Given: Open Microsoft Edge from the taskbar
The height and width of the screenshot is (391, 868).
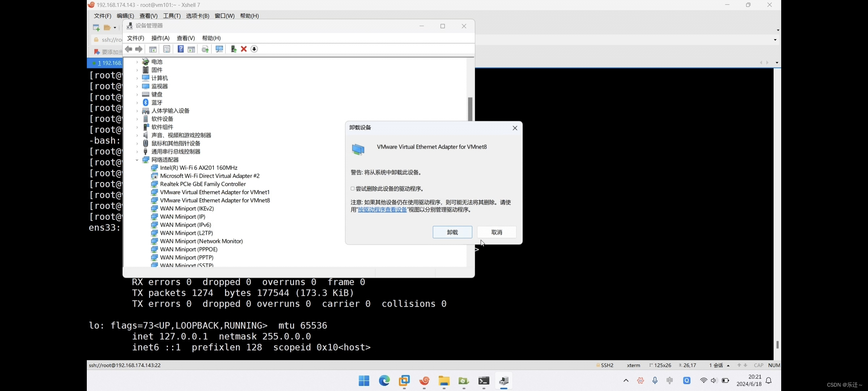Looking at the screenshot, I should [384, 381].
